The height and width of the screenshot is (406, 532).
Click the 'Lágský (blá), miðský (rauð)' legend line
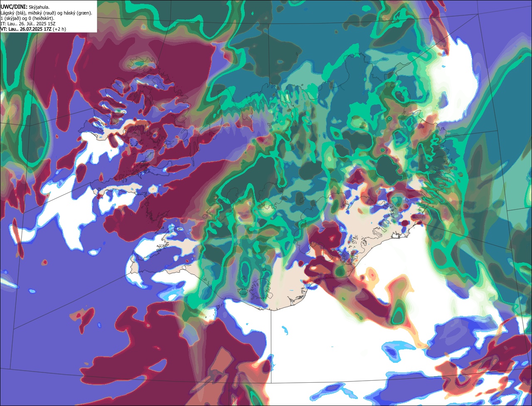point(47,13)
